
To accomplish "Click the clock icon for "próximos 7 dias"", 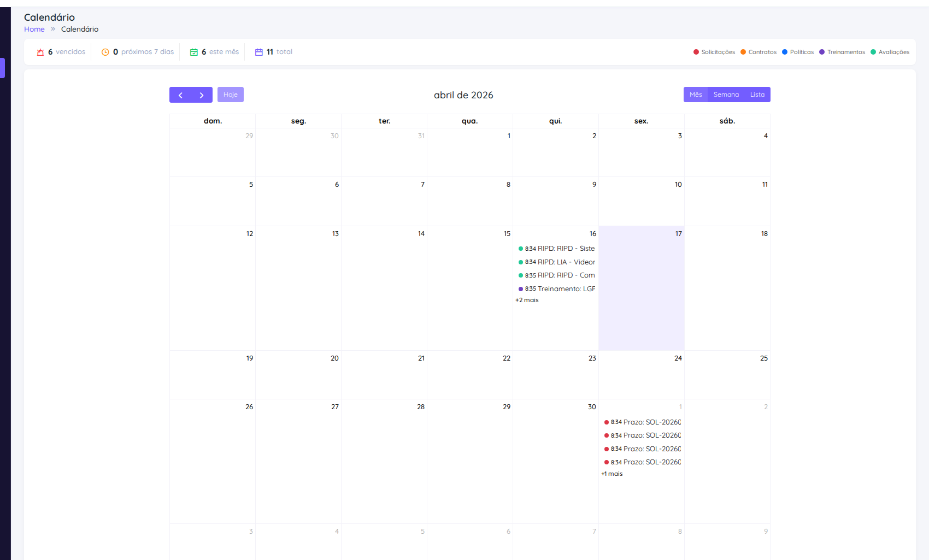I will 105,51.
